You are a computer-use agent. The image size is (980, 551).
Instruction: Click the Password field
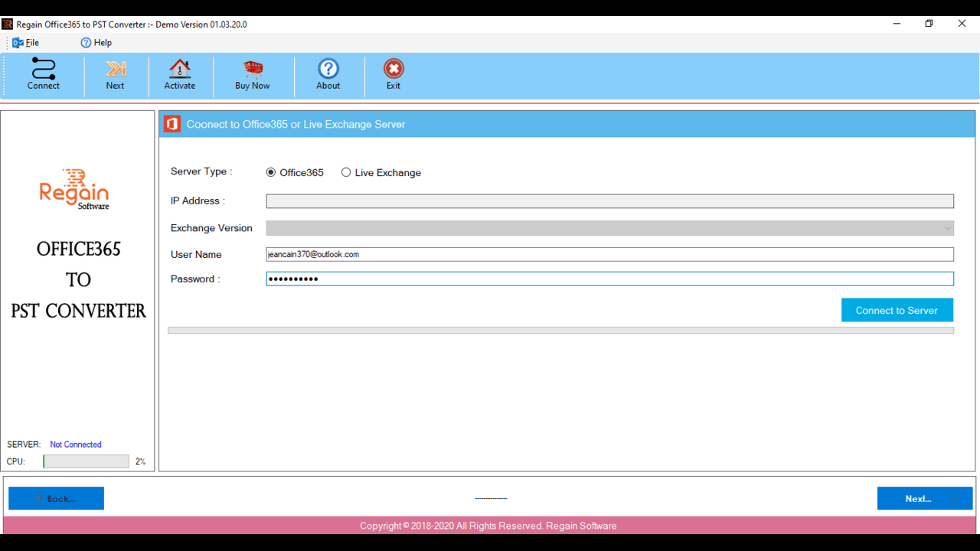click(610, 279)
